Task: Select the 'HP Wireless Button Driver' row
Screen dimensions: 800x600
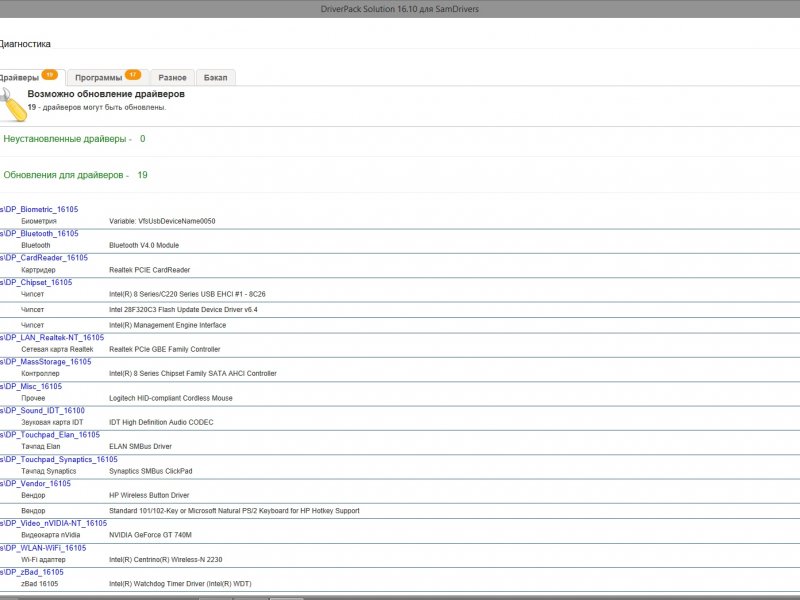Action: coord(149,495)
